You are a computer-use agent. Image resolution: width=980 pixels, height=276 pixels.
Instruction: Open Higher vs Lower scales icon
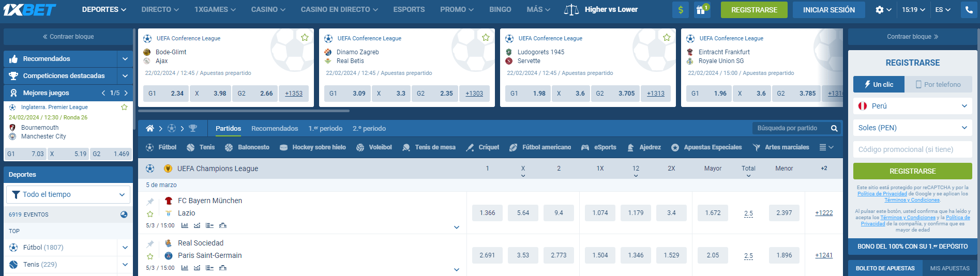pos(571,10)
